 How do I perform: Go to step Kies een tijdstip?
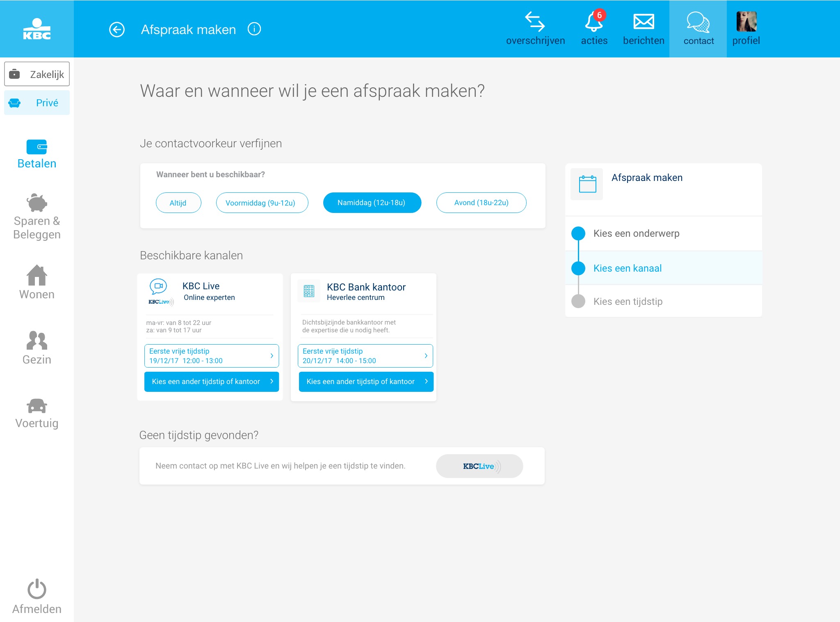click(664, 302)
